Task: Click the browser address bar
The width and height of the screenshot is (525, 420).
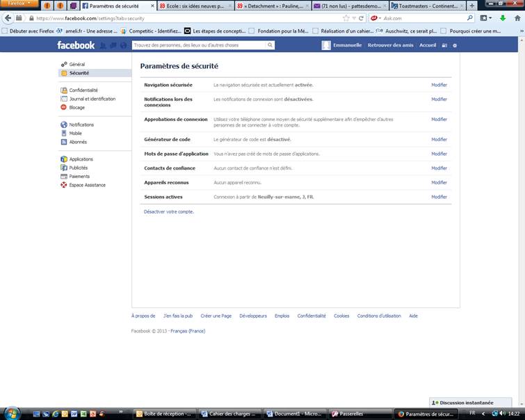Action: click(188, 18)
